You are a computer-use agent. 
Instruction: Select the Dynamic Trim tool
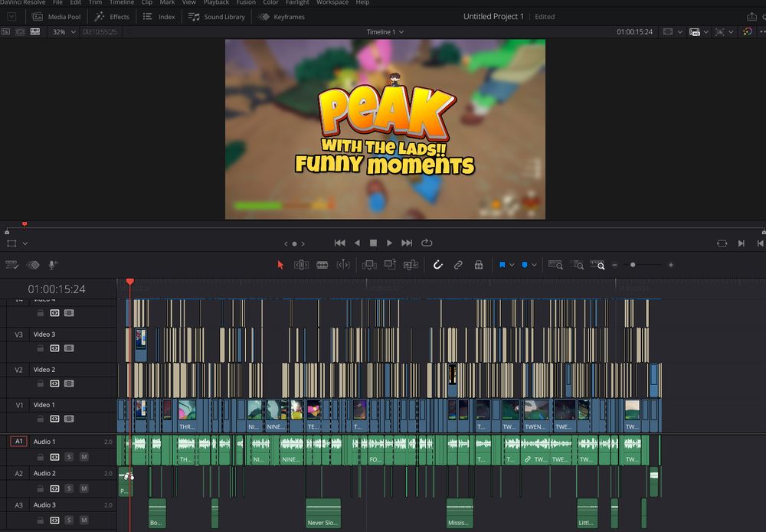(343, 265)
